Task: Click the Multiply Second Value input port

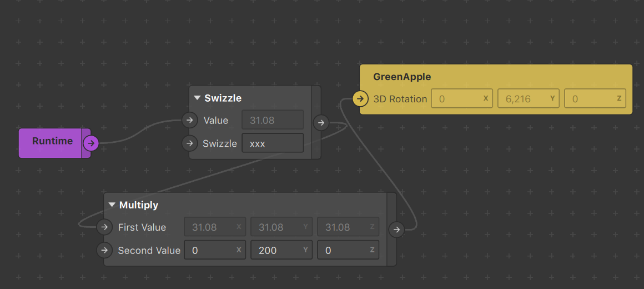Action: (x=105, y=250)
